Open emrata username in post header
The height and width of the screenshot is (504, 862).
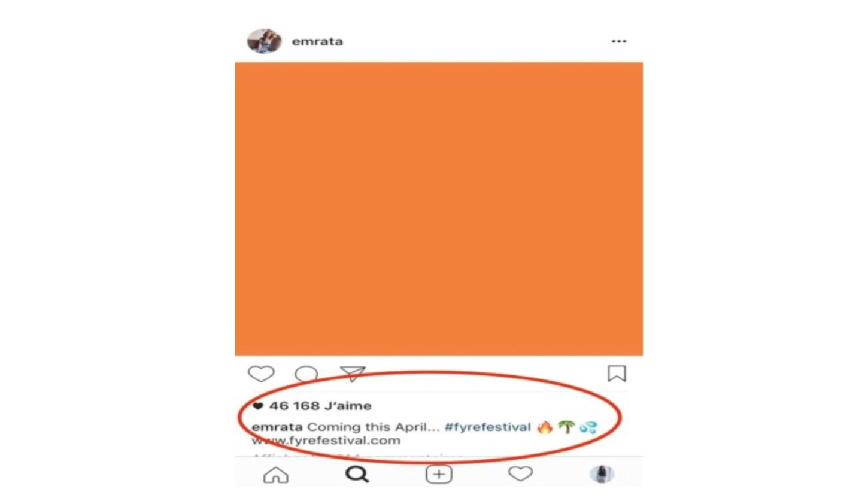click(317, 41)
